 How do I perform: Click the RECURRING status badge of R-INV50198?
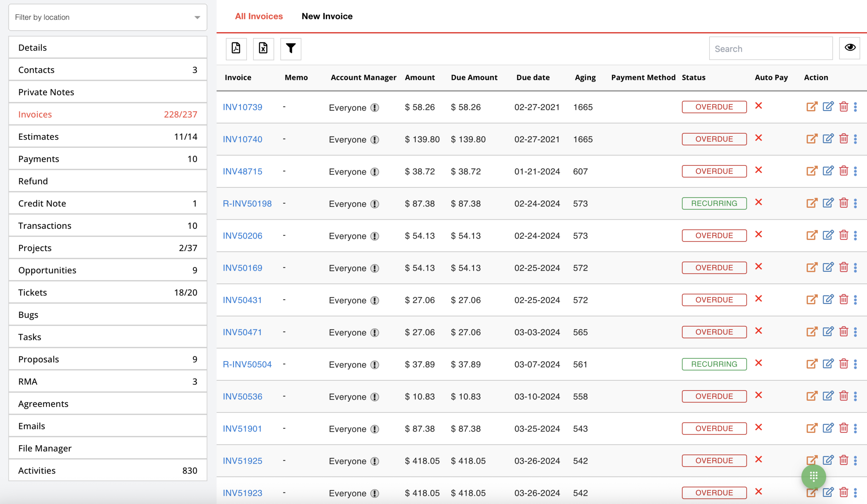click(714, 203)
